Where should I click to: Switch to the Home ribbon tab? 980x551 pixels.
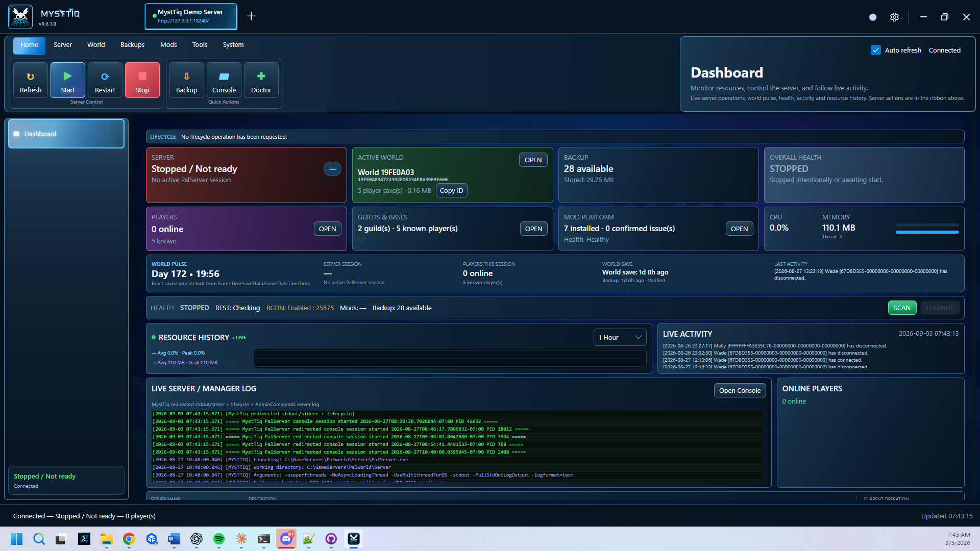pyautogui.click(x=29, y=45)
